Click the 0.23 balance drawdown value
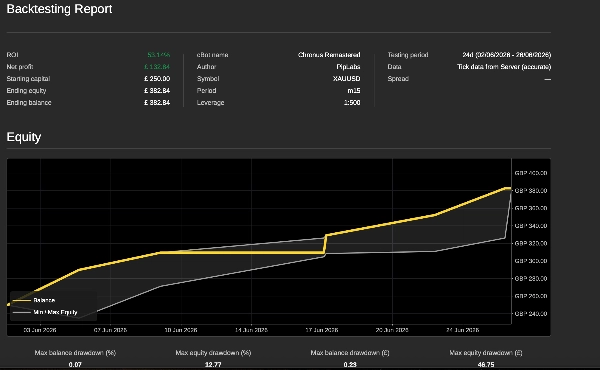Viewport: 600px width, 370px height. click(350, 365)
